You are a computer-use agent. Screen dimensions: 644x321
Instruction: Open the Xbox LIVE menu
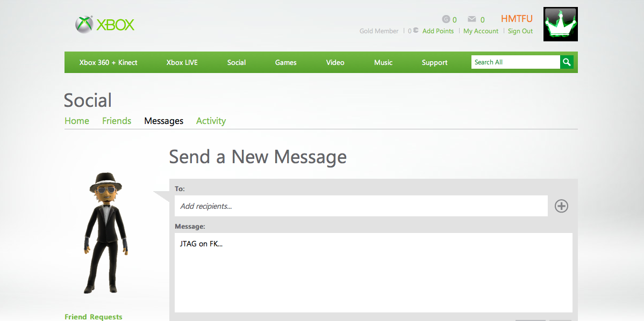pyautogui.click(x=182, y=62)
